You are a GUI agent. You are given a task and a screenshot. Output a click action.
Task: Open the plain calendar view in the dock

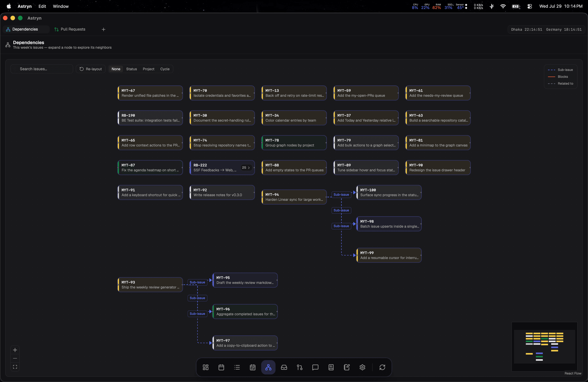pos(221,367)
